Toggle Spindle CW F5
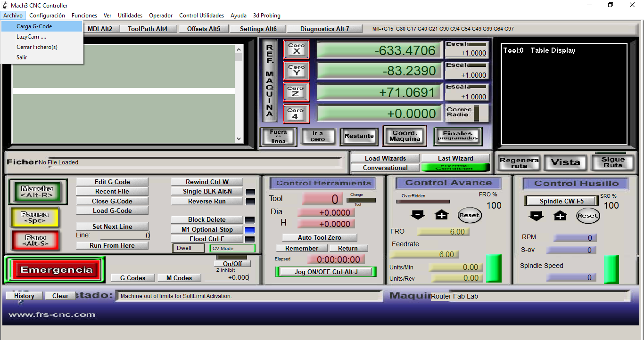 tap(561, 201)
